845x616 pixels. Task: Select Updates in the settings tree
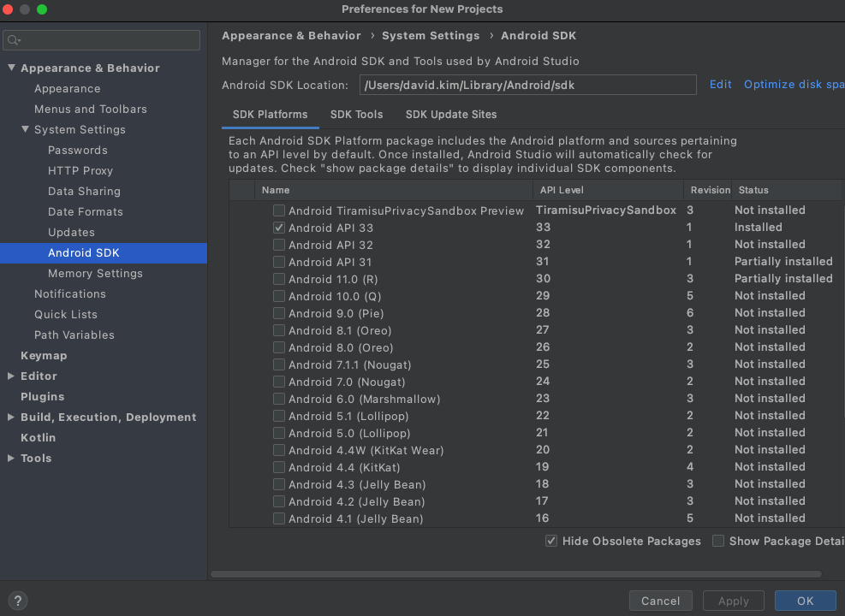(x=71, y=232)
